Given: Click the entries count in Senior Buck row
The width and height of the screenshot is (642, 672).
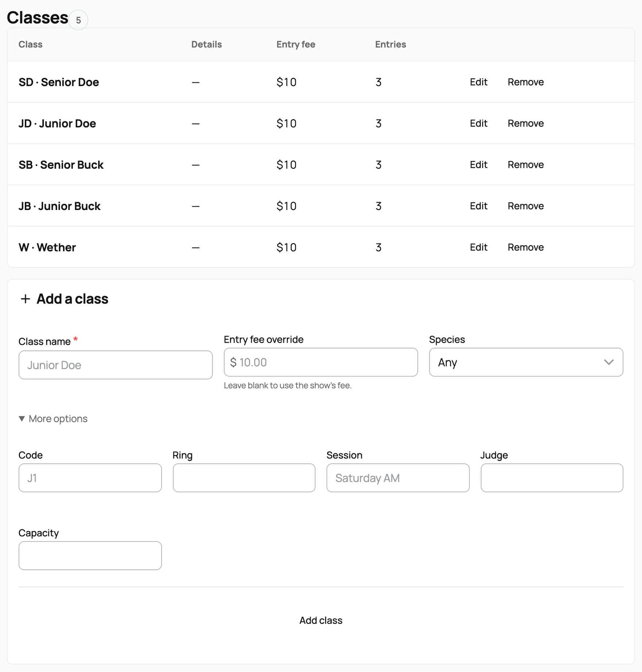Looking at the screenshot, I should pos(378,164).
